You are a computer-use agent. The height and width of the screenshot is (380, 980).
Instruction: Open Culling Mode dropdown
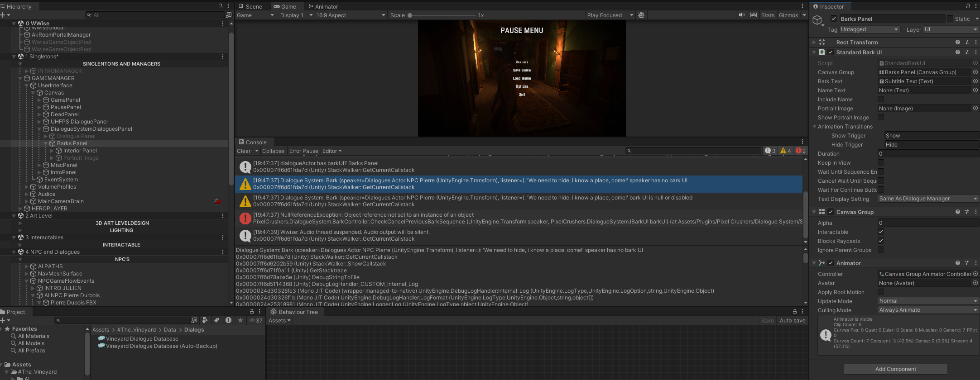tap(928, 310)
